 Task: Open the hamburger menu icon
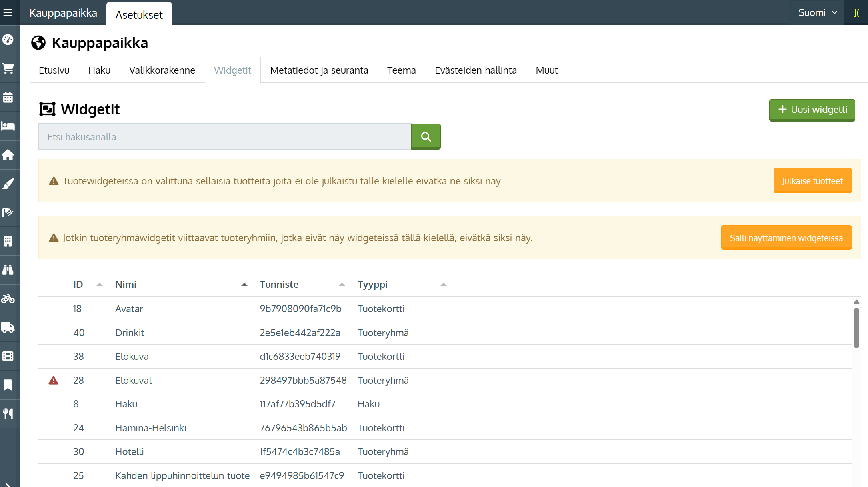8,12
